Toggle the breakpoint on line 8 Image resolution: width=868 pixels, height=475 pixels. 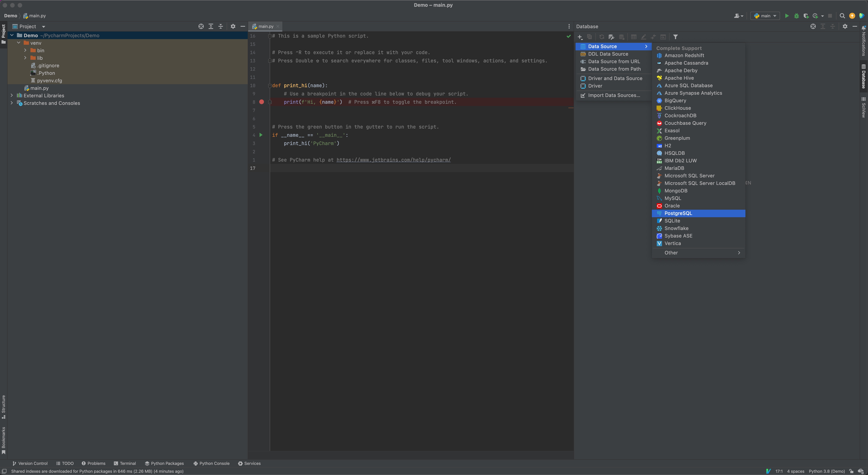tap(261, 102)
